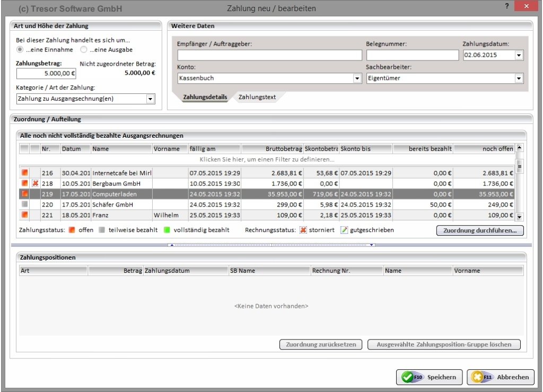Switch to the Zahlungstext tab
The height and width of the screenshot is (392, 543).
click(x=257, y=97)
